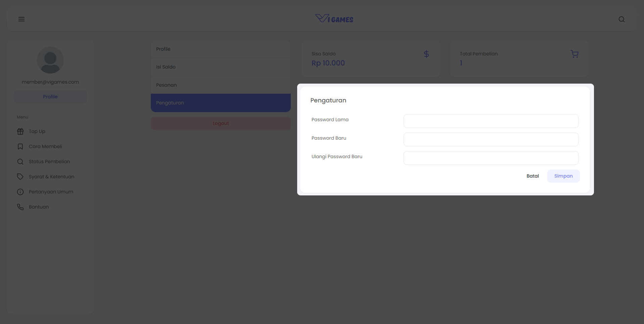The width and height of the screenshot is (644, 324).
Task: Click the Ulangi Password Baru label
Action: pos(337,156)
